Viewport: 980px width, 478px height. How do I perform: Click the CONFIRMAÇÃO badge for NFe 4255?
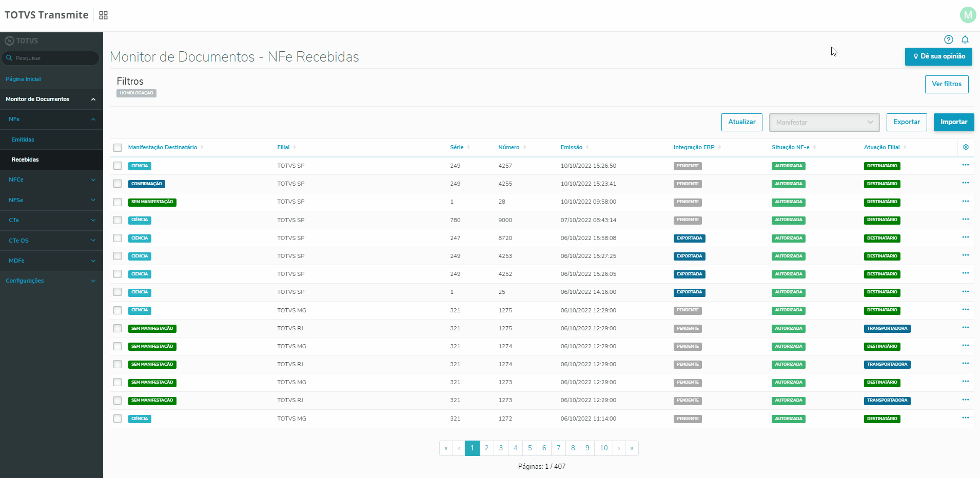point(147,184)
